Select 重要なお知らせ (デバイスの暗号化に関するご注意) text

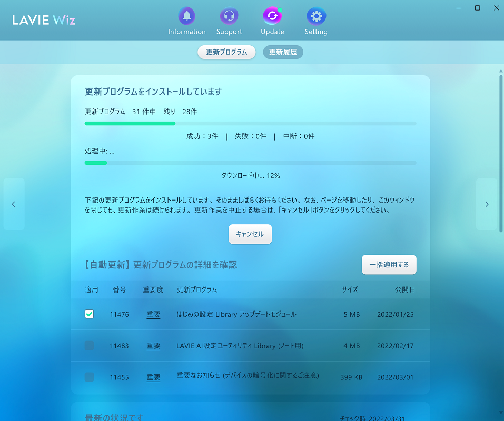coord(248,375)
